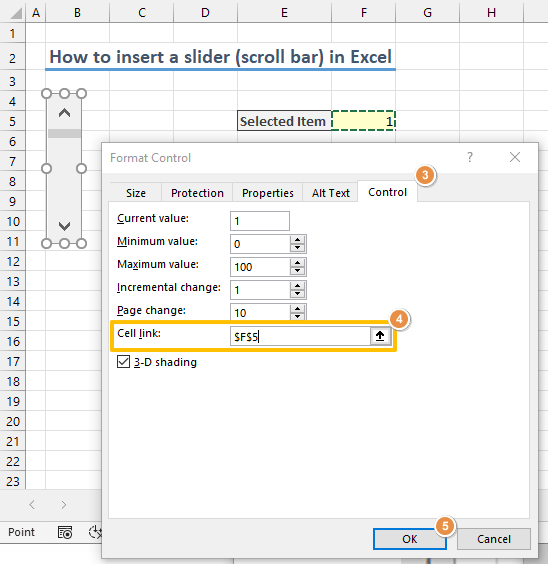Close the Format Control dialog
548x564 pixels.
[x=515, y=157]
